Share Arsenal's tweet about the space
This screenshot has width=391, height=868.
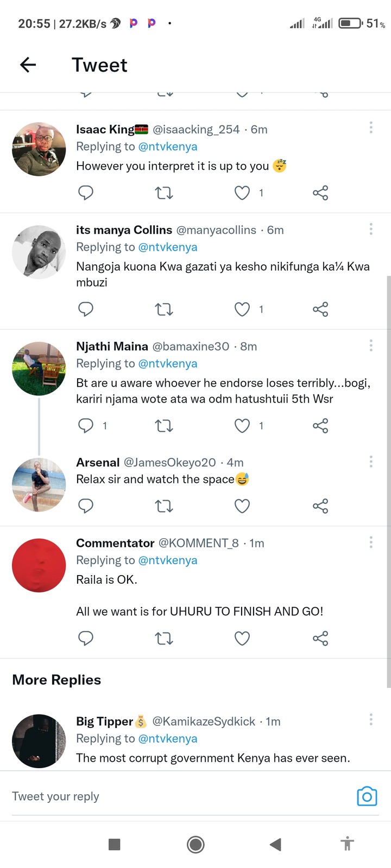(320, 506)
